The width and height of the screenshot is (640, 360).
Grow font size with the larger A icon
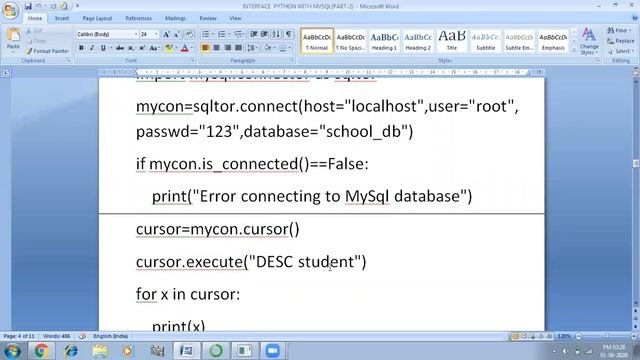coord(166,34)
